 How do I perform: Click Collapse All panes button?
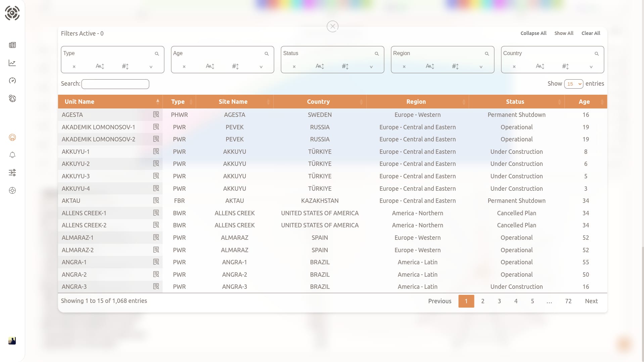pos(533,33)
